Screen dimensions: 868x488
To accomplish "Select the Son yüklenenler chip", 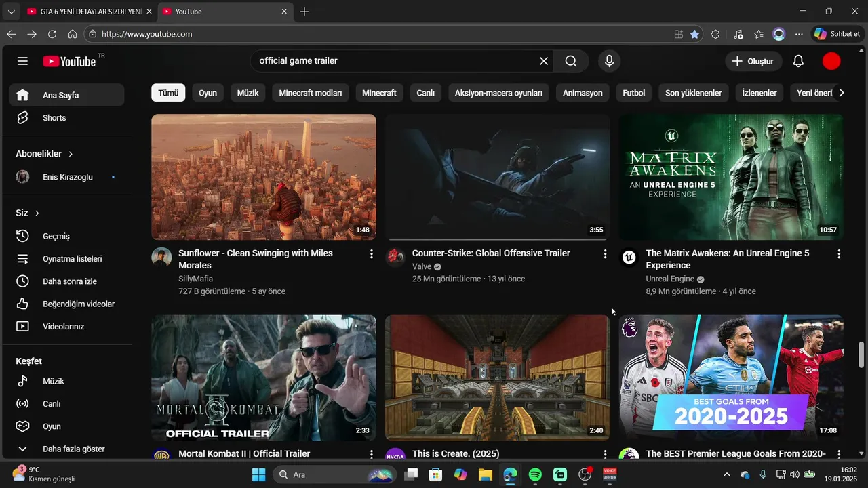I will pyautogui.click(x=693, y=93).
